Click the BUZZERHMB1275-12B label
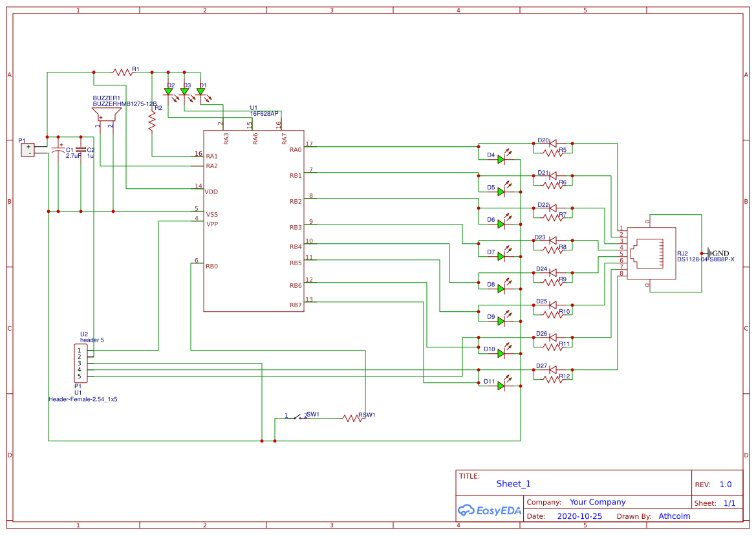This screenshot has width=756, height=535. pyautogui.click(x=124, y=104)
